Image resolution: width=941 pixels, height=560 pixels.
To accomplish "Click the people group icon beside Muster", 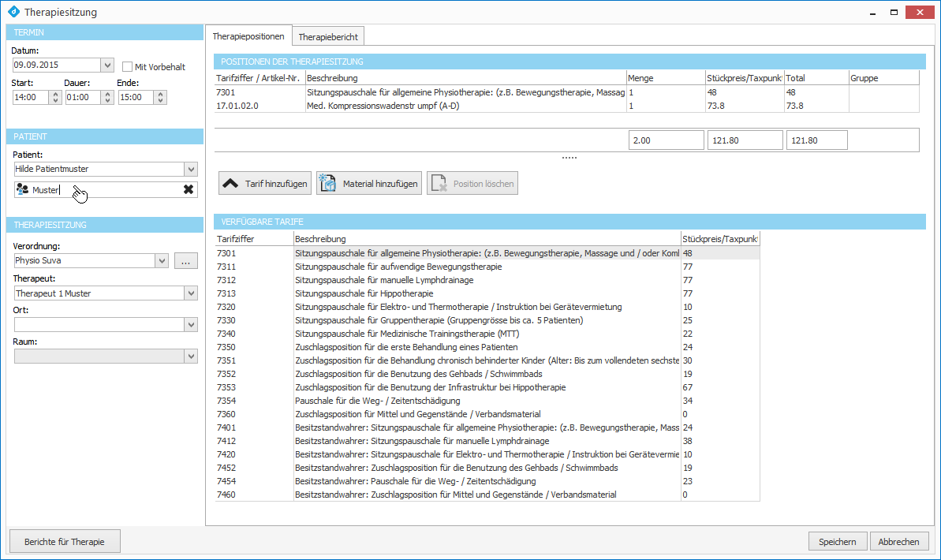I will [x=22, y=189].
